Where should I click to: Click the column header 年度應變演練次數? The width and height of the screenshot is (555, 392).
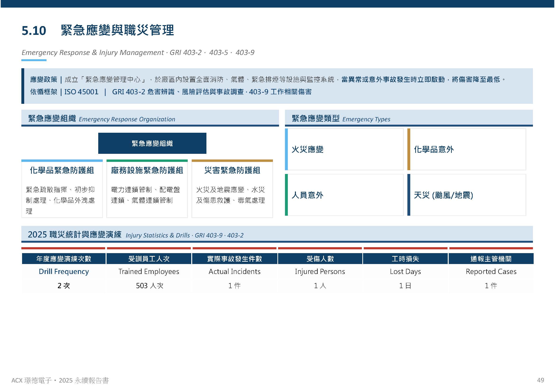pyautogui.click(x=64, y=259)
